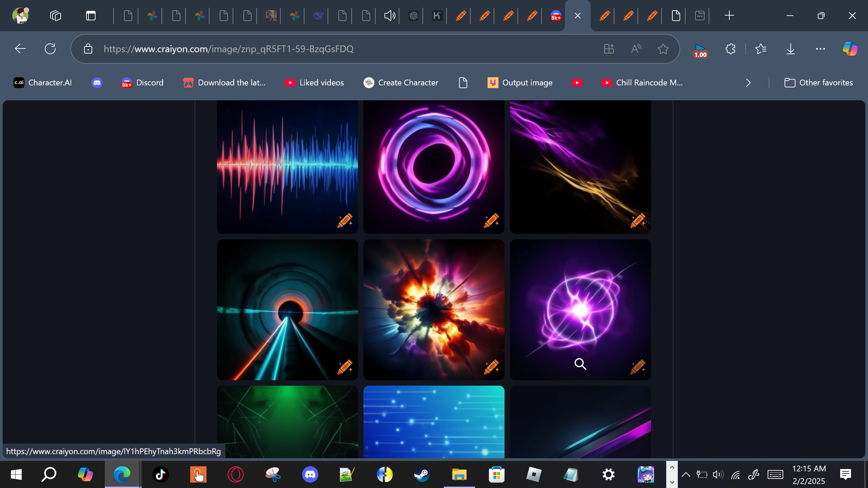
Task: Click the pencil icon on the soundwave image
Action: [x=345, y=221]
